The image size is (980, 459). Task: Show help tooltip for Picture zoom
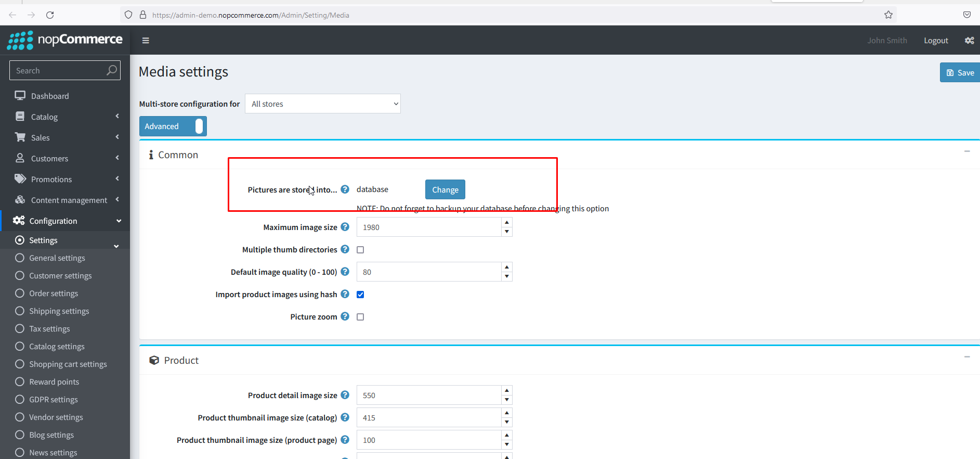tap(345, 316)
